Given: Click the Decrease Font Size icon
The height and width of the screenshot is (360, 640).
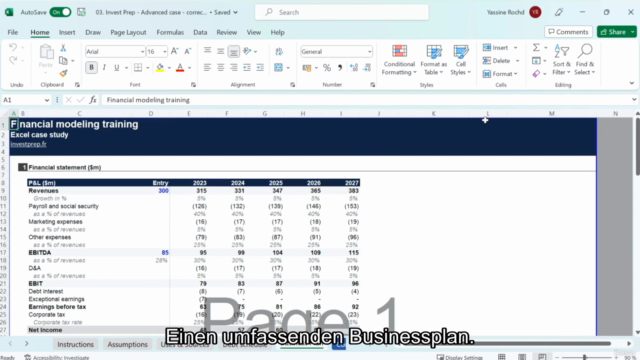Looking at the screenshot, I should (x=188, y=51).
